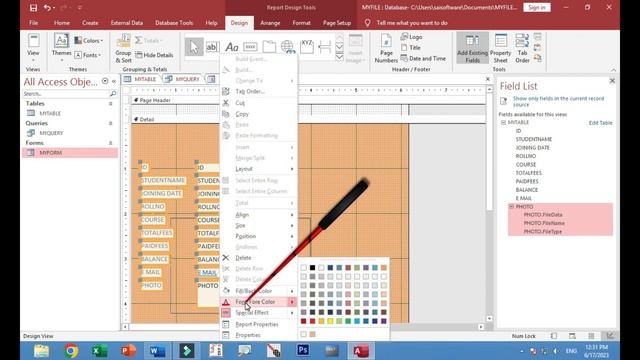640x360 pixels.
Task: Open Chrome from the taskbar
Action: [71, 351]
